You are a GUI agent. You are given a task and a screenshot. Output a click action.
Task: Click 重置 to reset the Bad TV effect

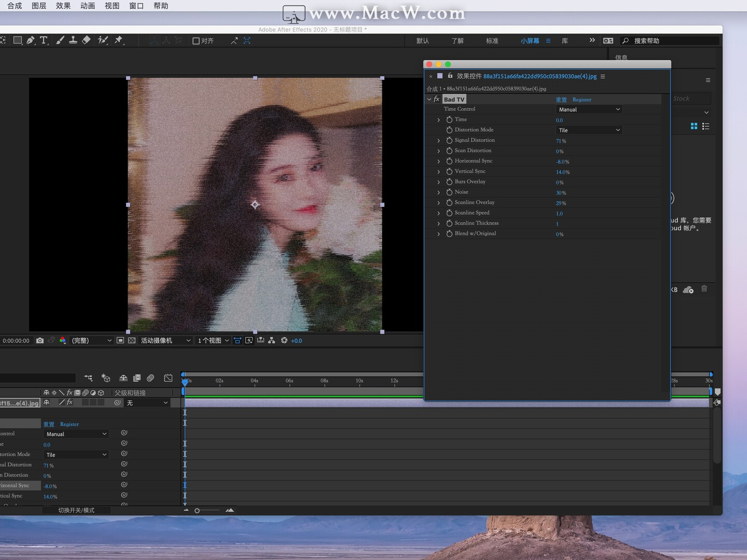[562, 100]
